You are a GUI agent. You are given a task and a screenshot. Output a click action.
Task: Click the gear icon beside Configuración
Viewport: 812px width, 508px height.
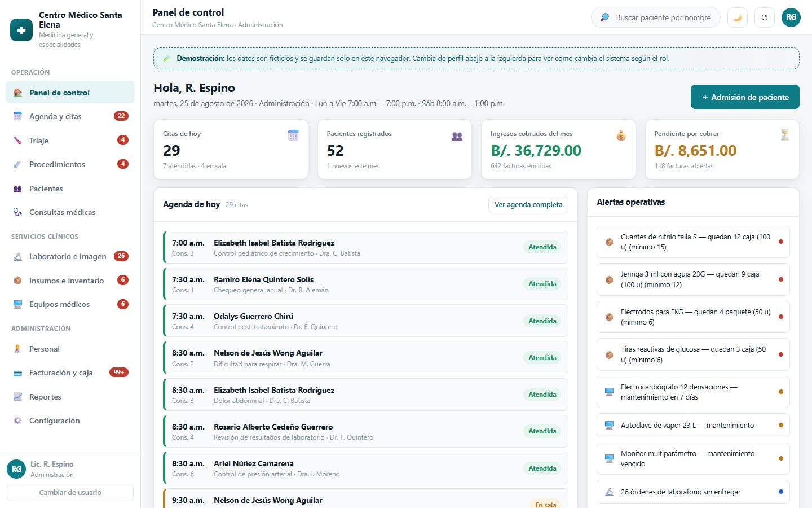[17, 421]
